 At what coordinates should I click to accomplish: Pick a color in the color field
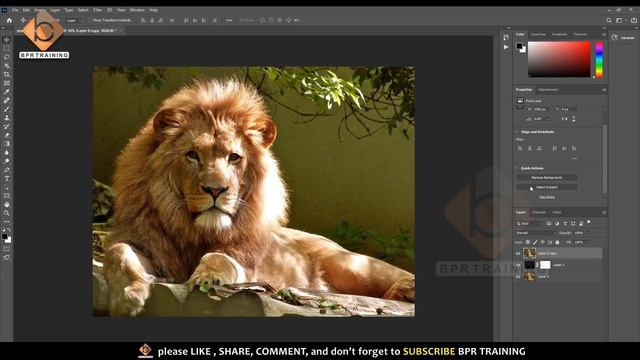[559, 59]
